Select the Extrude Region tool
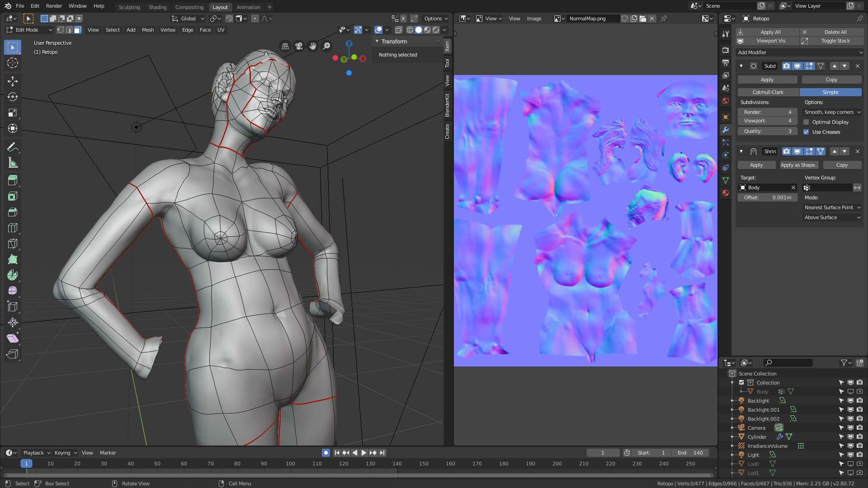 (x=13, y=180)
